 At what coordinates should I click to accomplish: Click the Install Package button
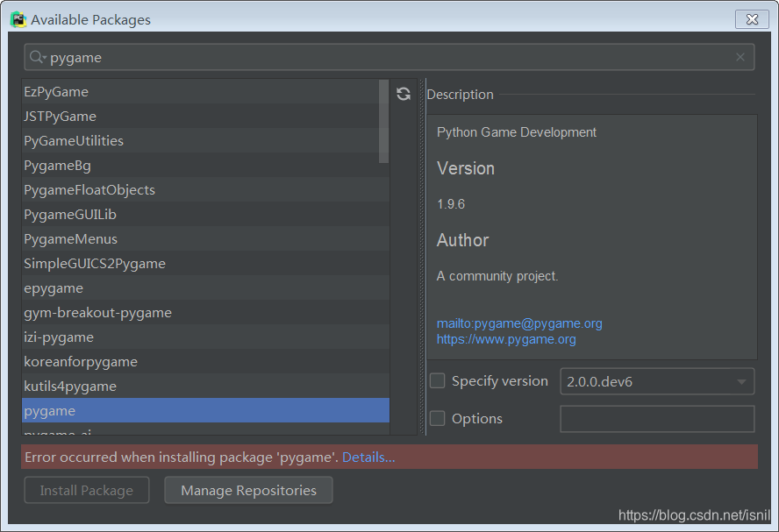coord(87,490)
